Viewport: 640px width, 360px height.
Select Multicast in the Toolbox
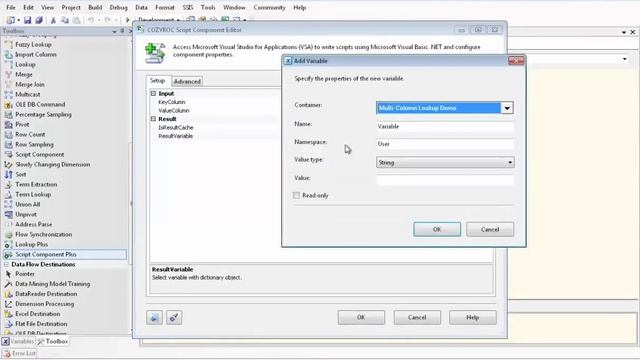[28, 94]
